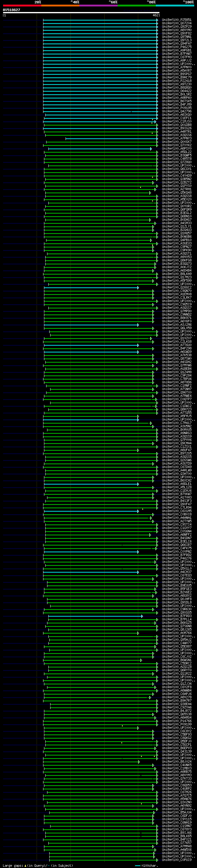This screenshot has height=868, width=197.
Task: Click the AV518627 query title
Action: click(11, 10)
